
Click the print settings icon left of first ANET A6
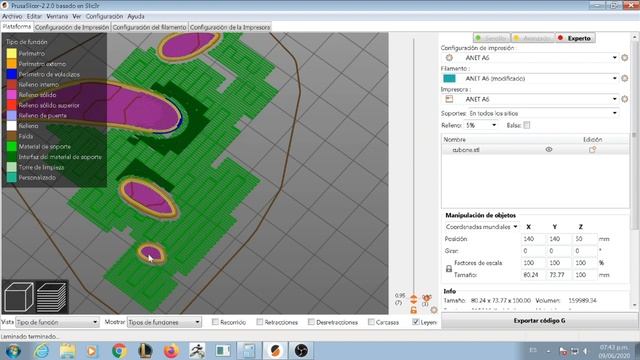pos(449,58)
